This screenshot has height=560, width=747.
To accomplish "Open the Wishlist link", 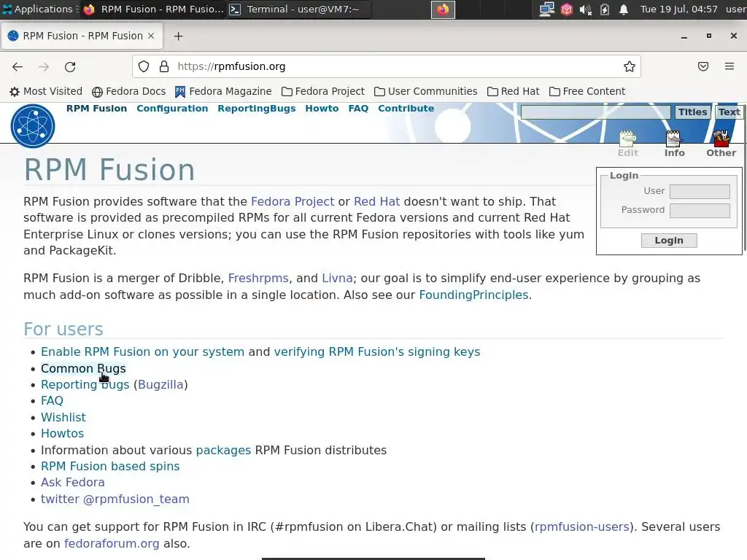I will pyautogui.click(x=63, y=418).
